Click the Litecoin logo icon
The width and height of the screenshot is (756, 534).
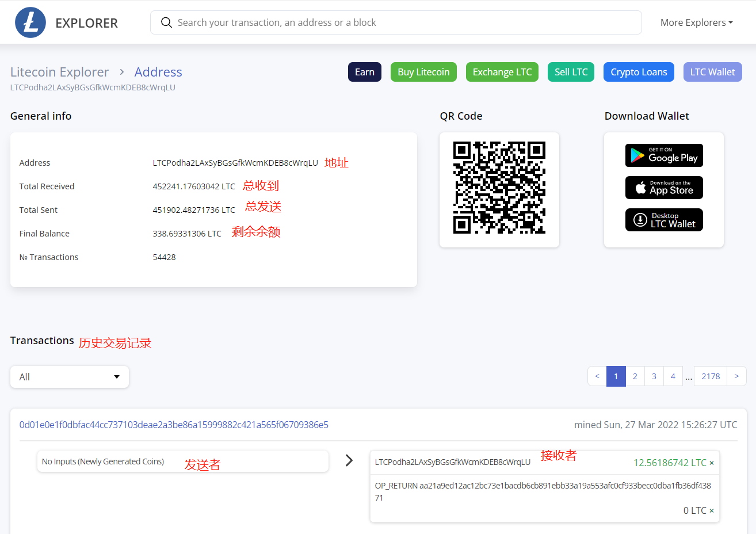(30, 23)
